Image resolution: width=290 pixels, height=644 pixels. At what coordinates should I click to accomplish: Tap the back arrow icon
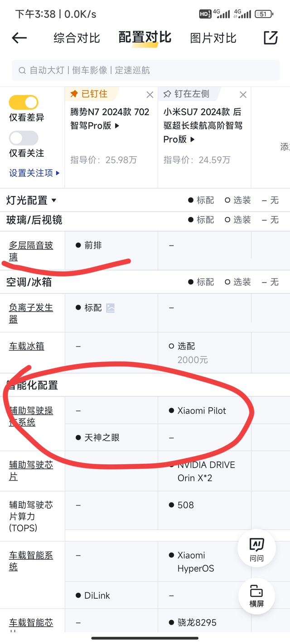pos(19,38)
